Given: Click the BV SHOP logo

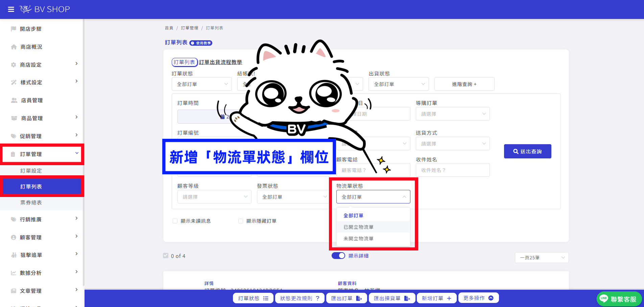Looking at the screenshot, I should pyautogui.click(x=45, y=9).
